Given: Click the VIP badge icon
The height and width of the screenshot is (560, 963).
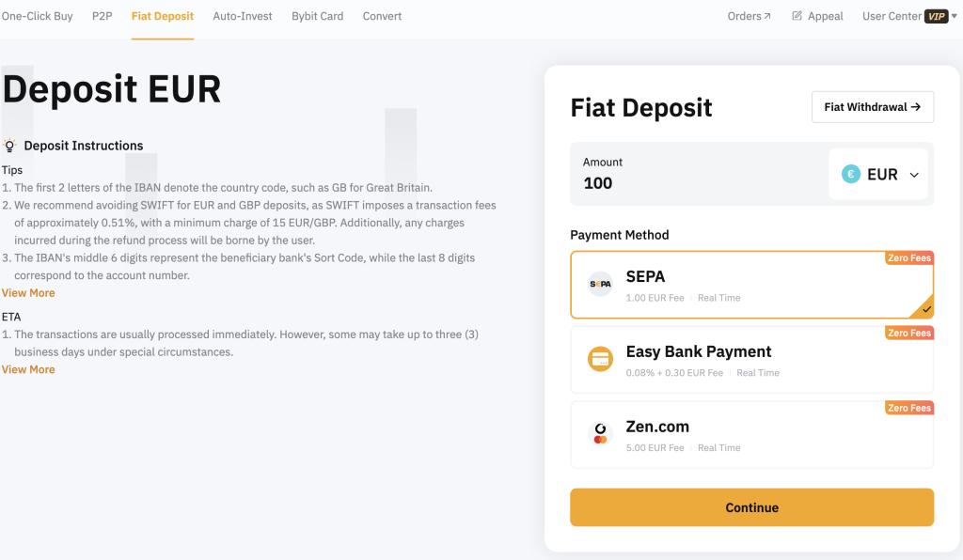Looking at the screenshot, I should tap(937, 17).
